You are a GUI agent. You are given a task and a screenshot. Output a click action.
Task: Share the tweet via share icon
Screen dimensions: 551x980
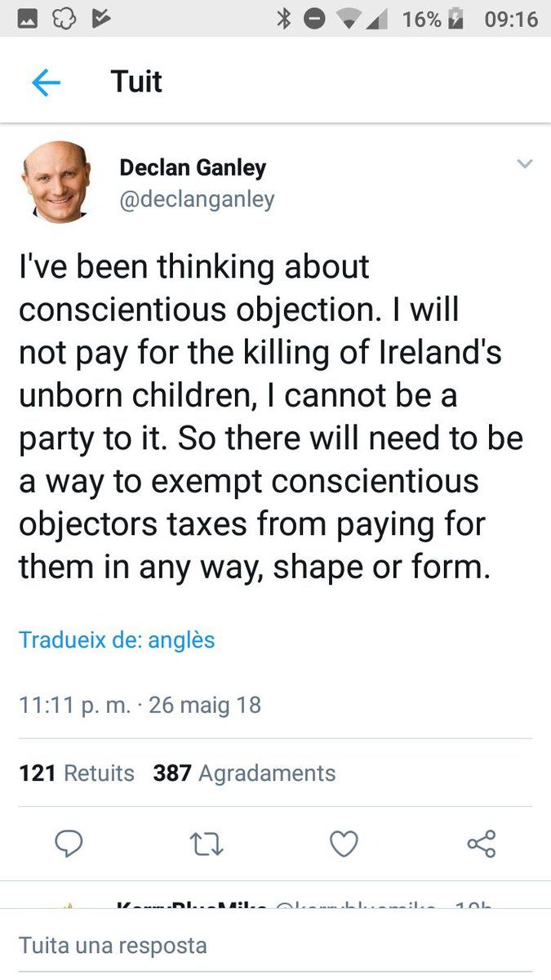click(482, 844)
